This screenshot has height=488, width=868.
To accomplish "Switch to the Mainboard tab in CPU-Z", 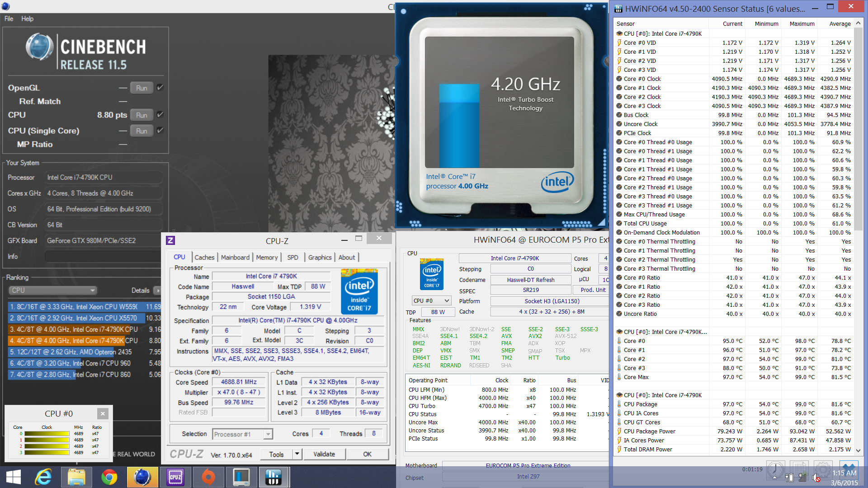I will pos(235,258).
